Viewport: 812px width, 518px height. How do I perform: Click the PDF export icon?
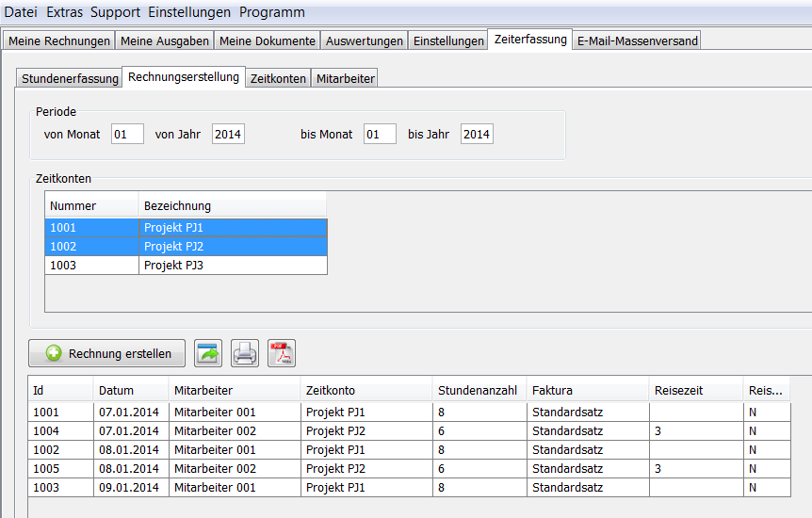282,353
